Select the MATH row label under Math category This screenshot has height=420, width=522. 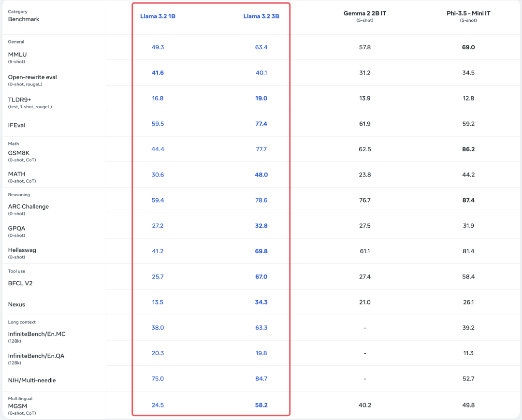click(x=17, y=174)
